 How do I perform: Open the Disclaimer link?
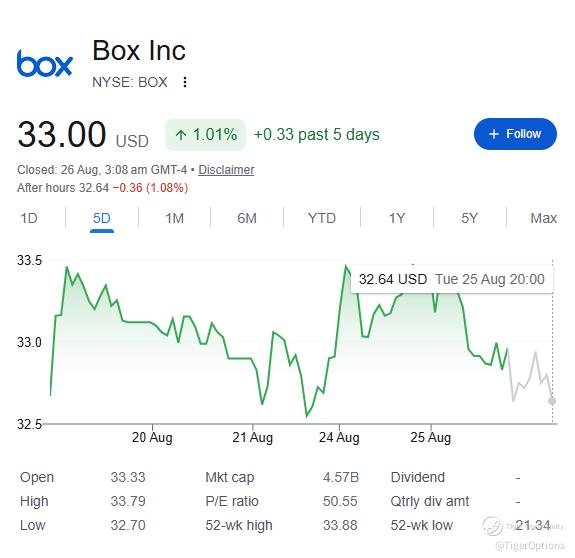tap(226, 170)
